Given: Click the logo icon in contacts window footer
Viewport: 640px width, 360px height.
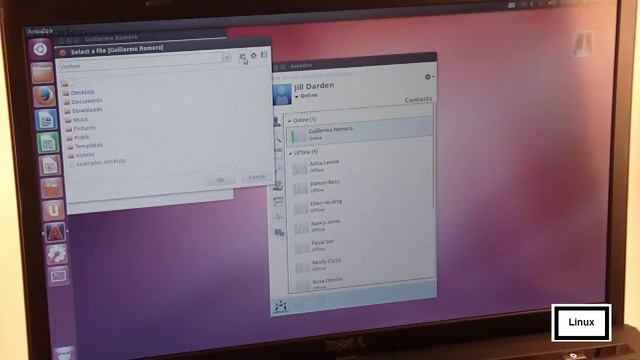Looking at the screenshot, I should tap(281, 306).
